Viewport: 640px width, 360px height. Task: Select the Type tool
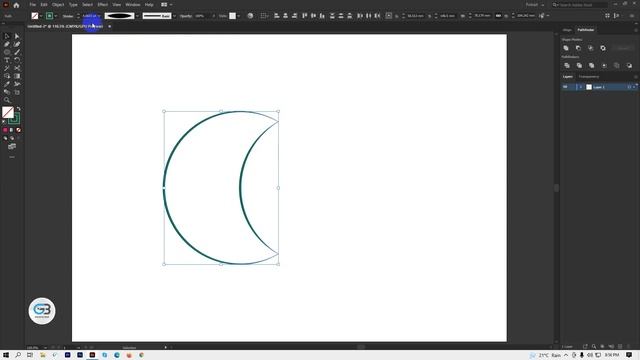click(7, 60)
